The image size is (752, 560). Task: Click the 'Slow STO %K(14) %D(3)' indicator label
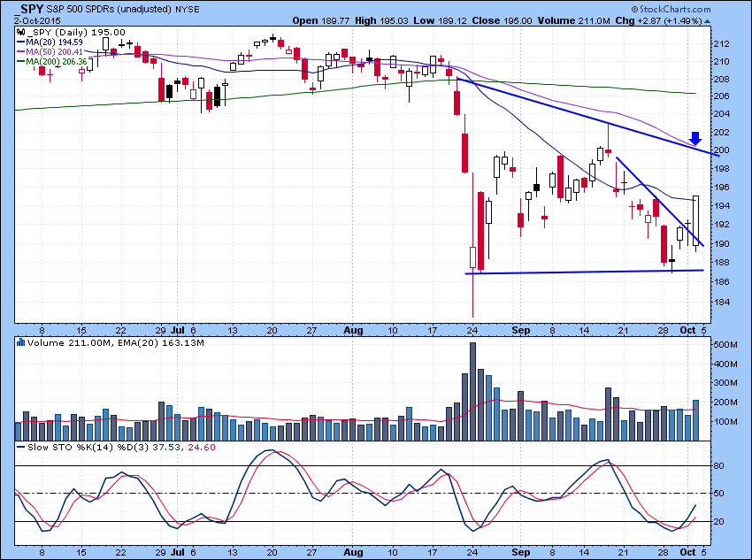[x=88, y=448]
